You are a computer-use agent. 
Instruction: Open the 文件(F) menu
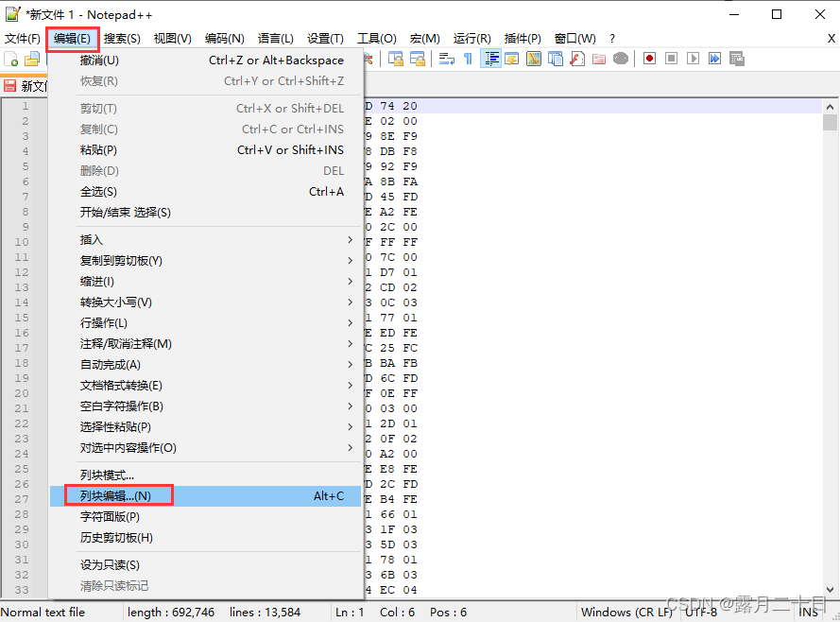(x=23, y=39)
